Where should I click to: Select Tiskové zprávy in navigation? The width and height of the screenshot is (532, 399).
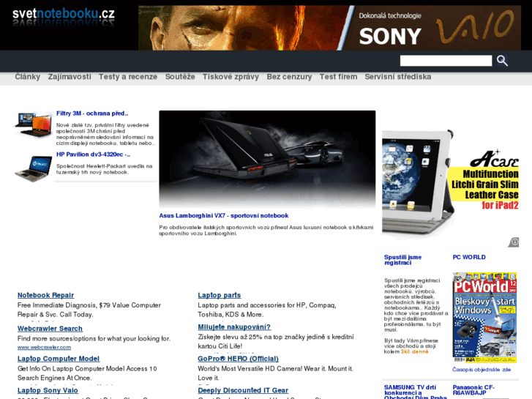pos(231,77)
